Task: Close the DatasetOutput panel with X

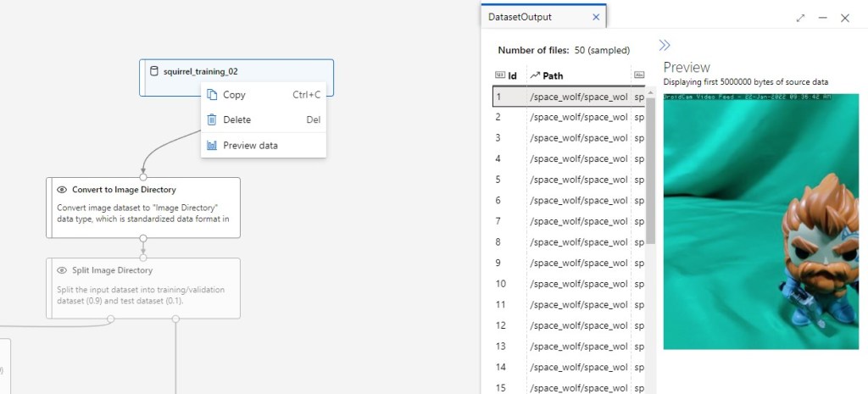Action: (x=845, y=18)
